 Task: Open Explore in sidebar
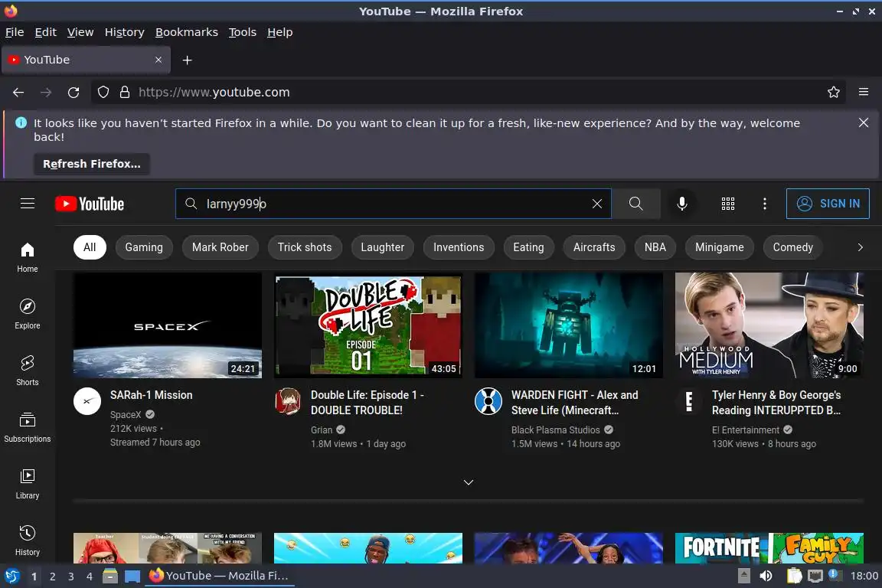click(28, 314)
